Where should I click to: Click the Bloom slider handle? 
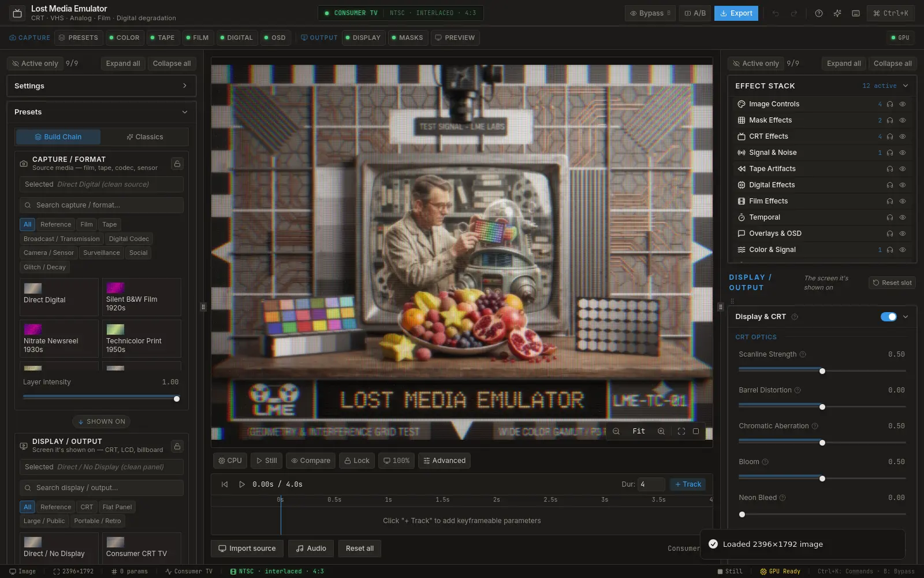click(822, 479)
